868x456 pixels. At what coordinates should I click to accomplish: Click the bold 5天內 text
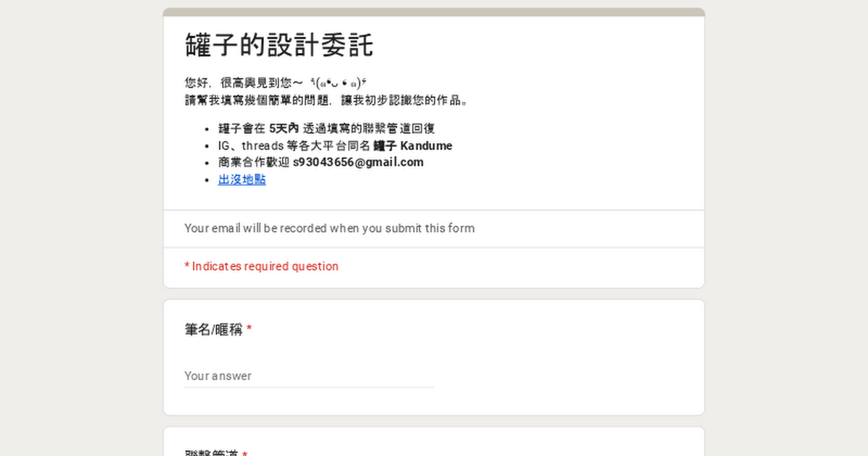pos(284,129)
